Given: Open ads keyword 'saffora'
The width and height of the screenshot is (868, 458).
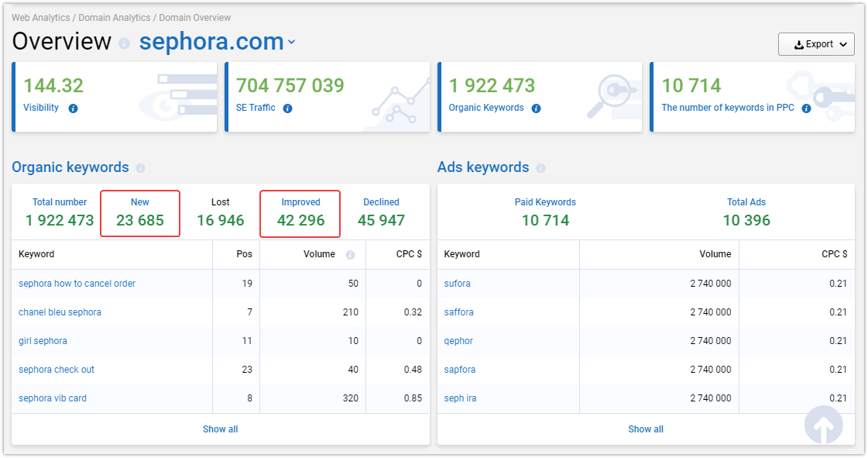Looking at the screenshot, I should (459, 312).
